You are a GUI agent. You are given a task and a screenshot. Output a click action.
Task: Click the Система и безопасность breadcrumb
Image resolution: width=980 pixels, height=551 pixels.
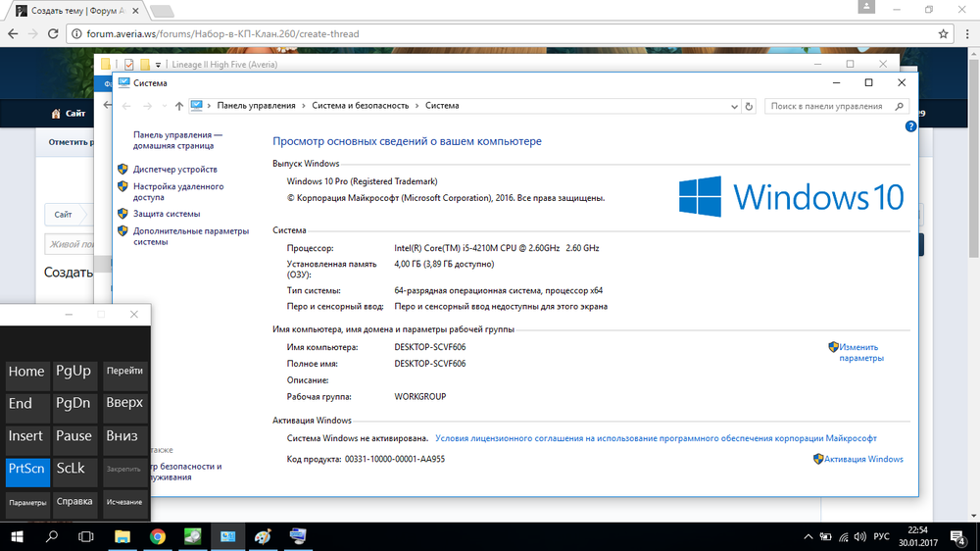(x=363, y=106)
